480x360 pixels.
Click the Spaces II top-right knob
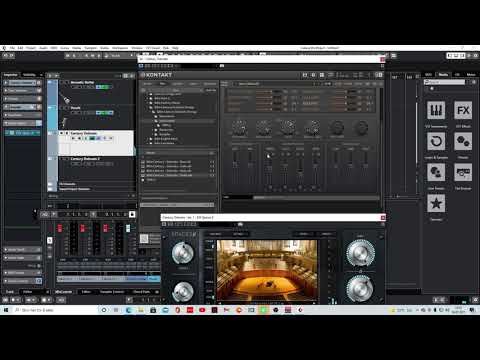point(360,253)
